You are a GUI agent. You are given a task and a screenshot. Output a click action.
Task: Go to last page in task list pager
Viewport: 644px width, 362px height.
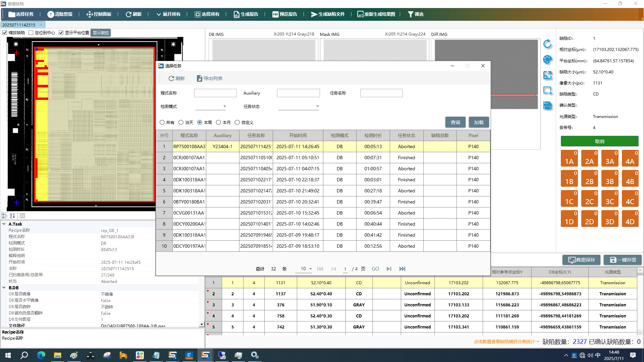coord(402,269)
